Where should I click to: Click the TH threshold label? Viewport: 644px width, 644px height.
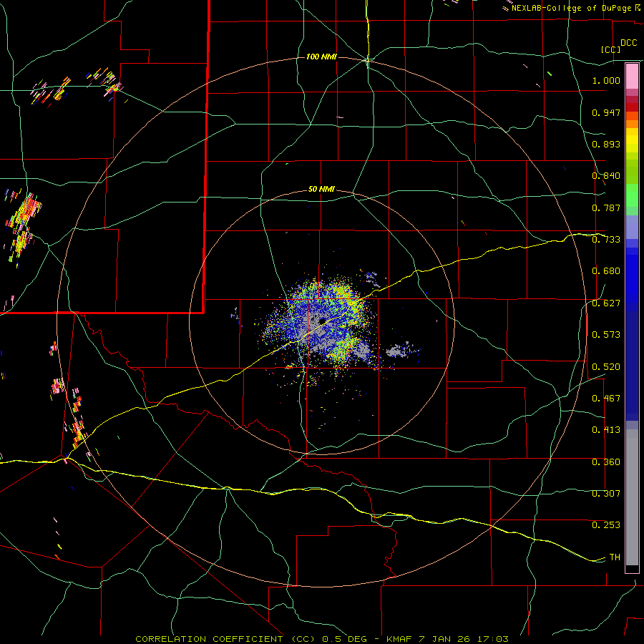615,557
